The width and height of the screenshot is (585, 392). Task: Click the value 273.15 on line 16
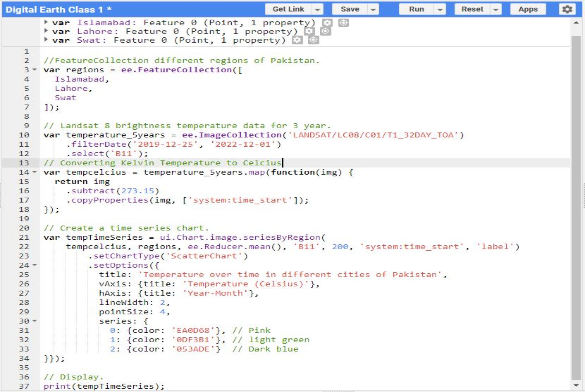pos(138,191)
